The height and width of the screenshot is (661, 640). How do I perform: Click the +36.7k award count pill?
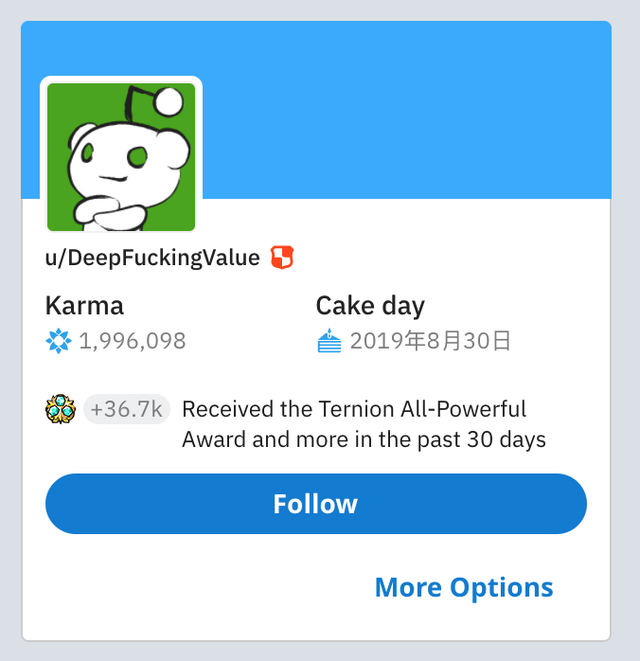tap(128, 409)
